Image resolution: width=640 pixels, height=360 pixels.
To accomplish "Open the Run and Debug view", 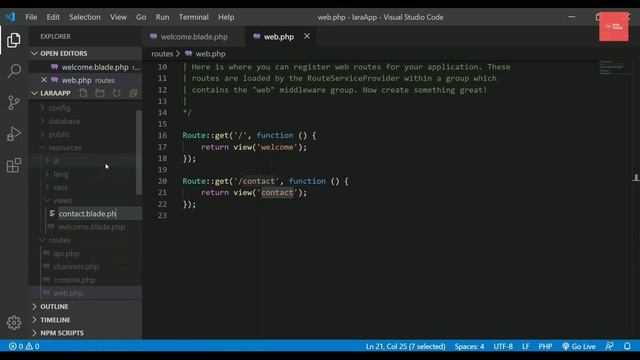I will point(13,134).
